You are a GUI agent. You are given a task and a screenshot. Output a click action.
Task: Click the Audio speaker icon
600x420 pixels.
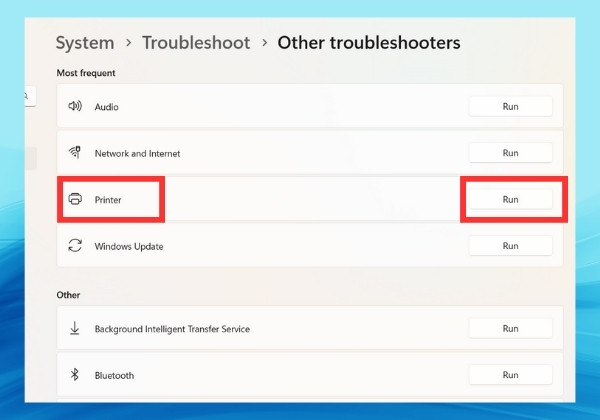(75, 106)
